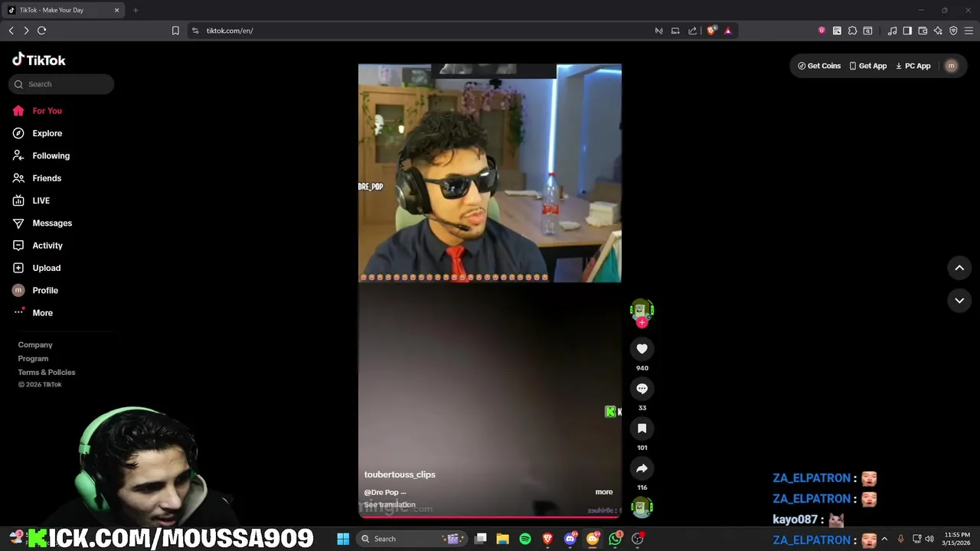Viewport: 980px width, 551px height.
Task: Like the video with heart icon
Action: 642,349
